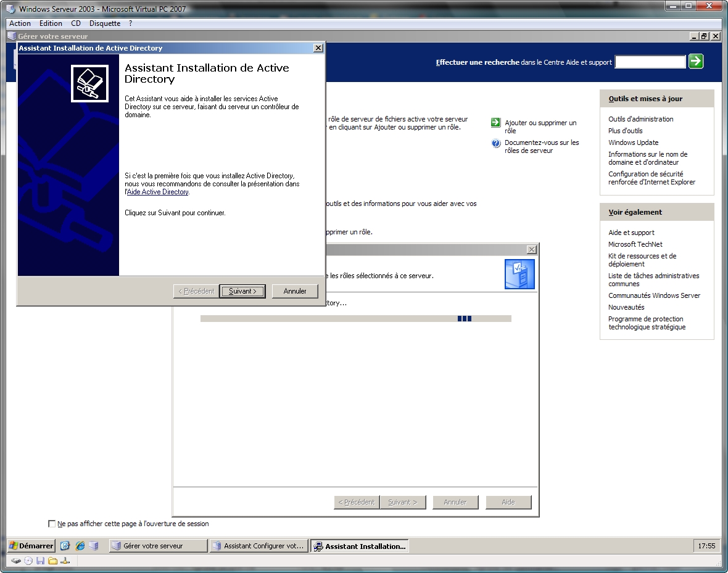Click the shared folder icon in Virtual PC status bar
Viewport: 728px width, 573px height.
click(52, 561)
